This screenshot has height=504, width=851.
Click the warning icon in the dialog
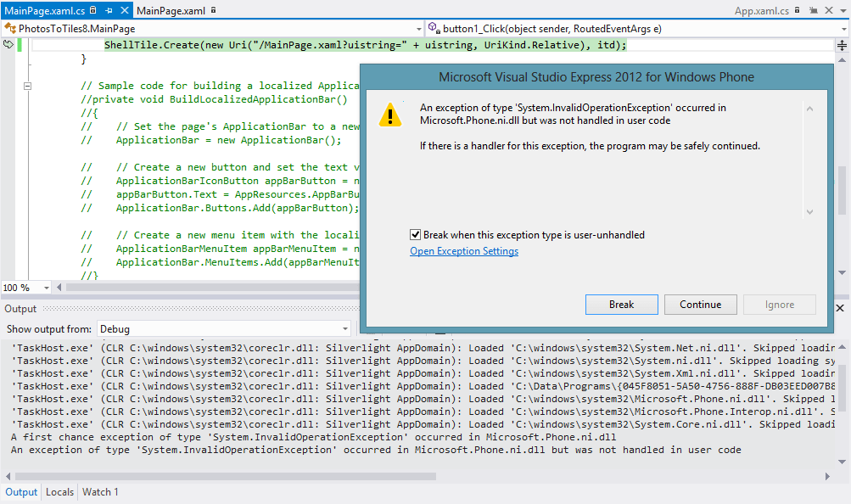click(x=389, y=115)
